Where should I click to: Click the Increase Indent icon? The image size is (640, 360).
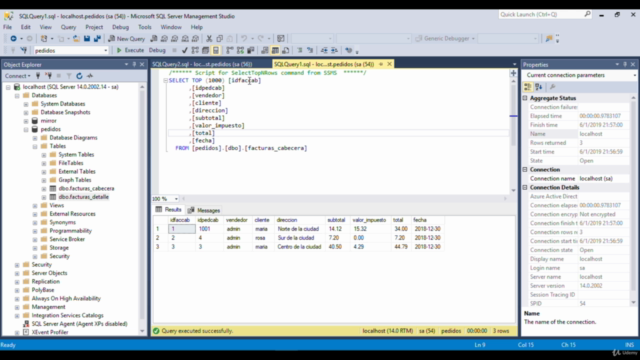[334, 50]
